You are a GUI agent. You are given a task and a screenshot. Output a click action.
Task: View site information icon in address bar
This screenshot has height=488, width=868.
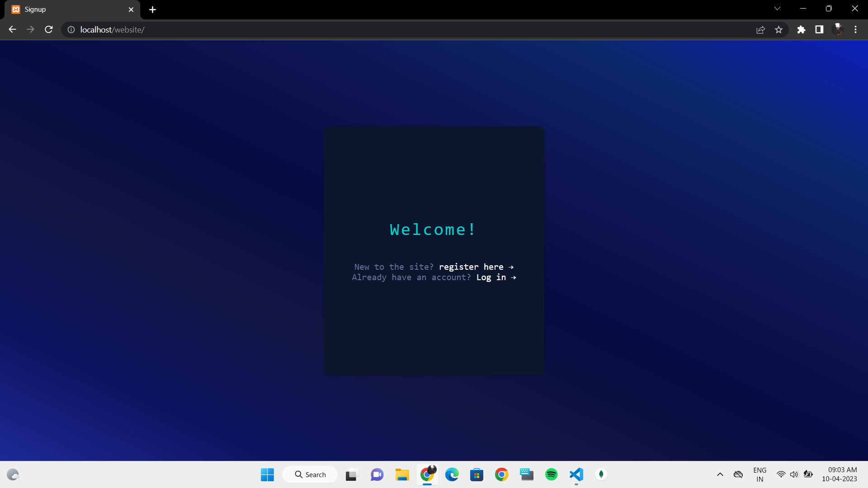click(71, 29)
